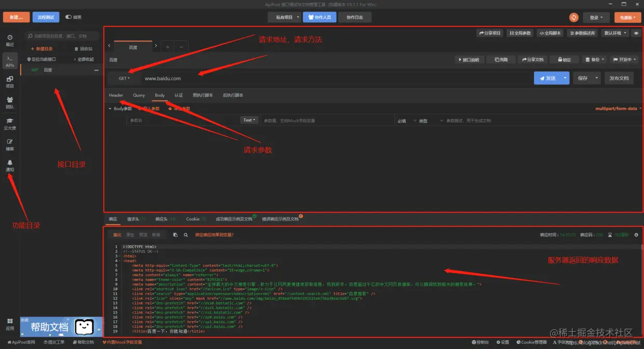644x349 pixels.
Task: Open the 最近 (recent) sidebar icon
Action: click(10, 40)
